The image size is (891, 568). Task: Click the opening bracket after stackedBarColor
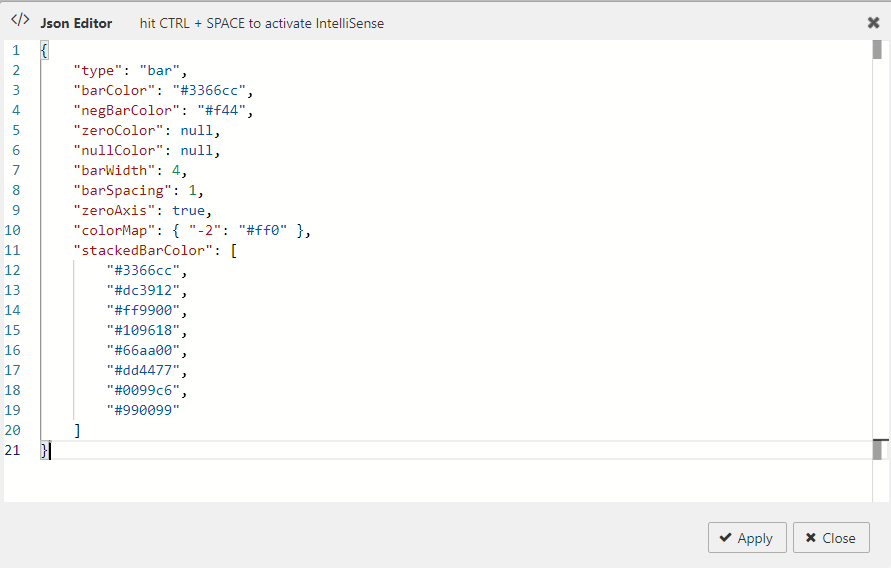pyautogui.click(x=233, y=250)
